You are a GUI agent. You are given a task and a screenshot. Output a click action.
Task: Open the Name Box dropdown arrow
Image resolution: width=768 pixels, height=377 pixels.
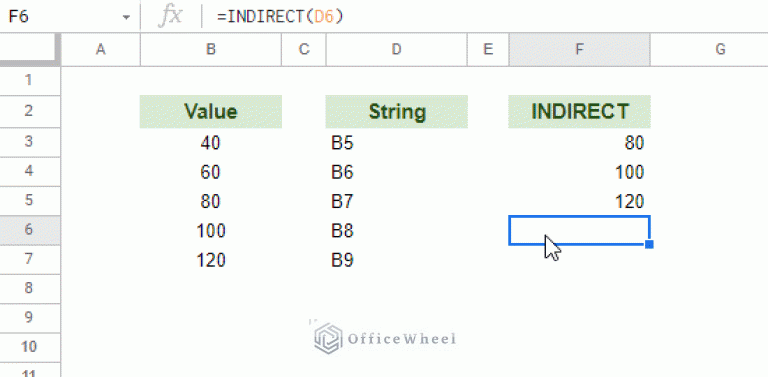click(126, 17)
